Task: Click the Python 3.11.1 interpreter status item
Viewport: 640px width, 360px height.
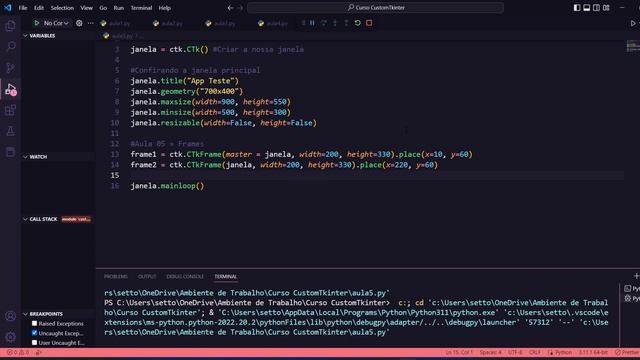Action: (593, 352)
